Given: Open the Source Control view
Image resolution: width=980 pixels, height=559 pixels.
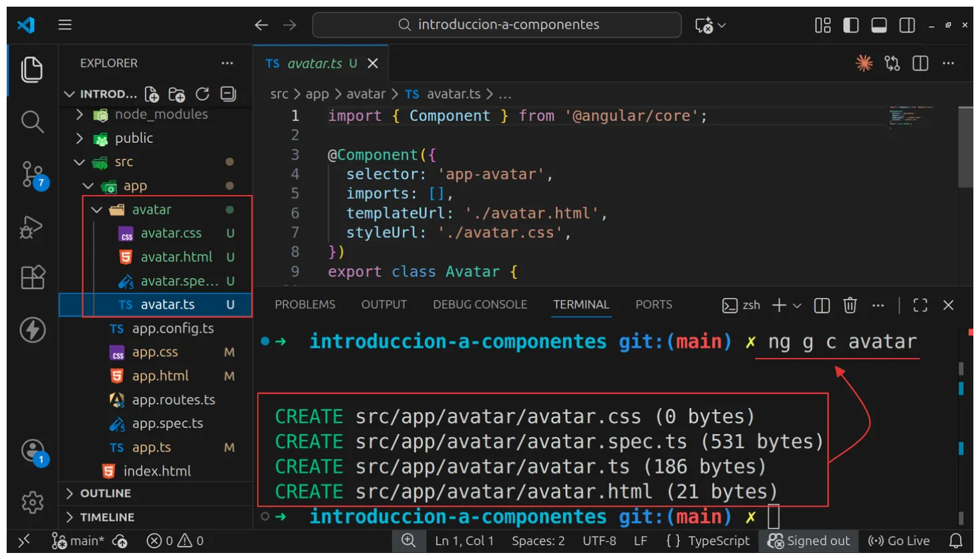Looking at the screenshot, I should point(32,174).
